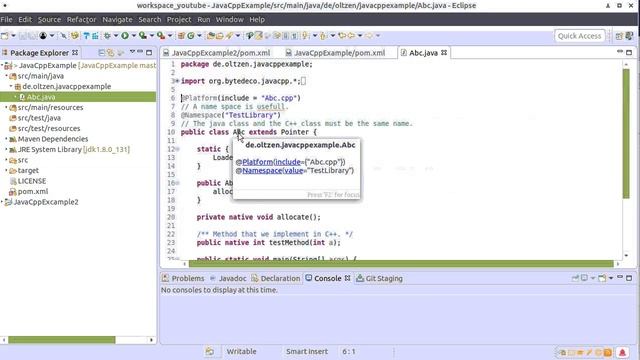Click the Java perspective icon beside Open Perspective
Viewport: 640px width, 360px height.
pyautogui.click(x=629, y=36)
